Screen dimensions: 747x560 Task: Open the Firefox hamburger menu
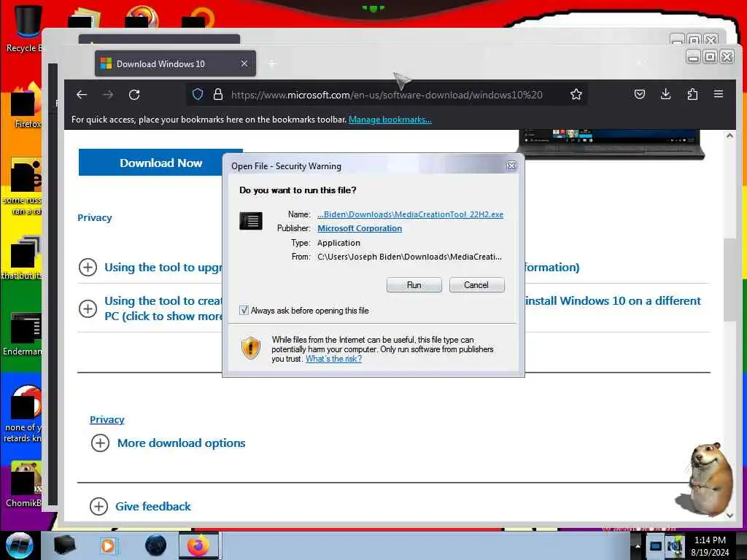coord(719,94)
